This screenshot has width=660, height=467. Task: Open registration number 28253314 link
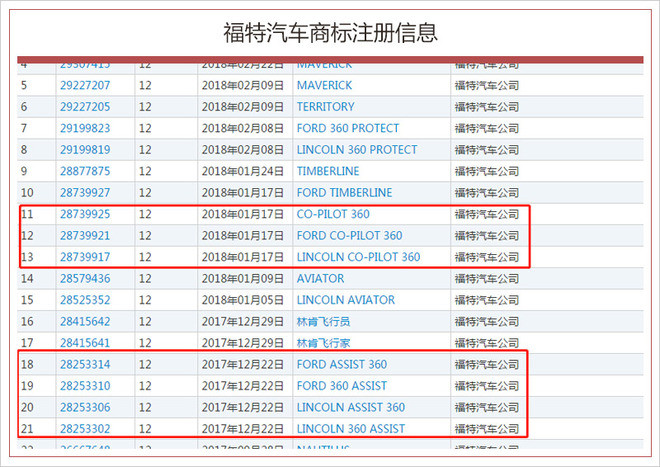pyautogui.click(x=85, y=365)
